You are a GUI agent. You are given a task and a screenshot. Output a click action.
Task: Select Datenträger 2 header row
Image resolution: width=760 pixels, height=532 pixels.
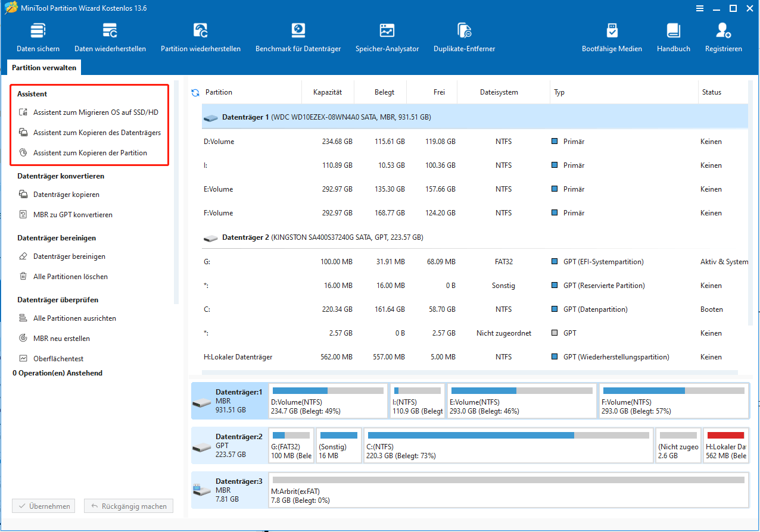(475, 237)
